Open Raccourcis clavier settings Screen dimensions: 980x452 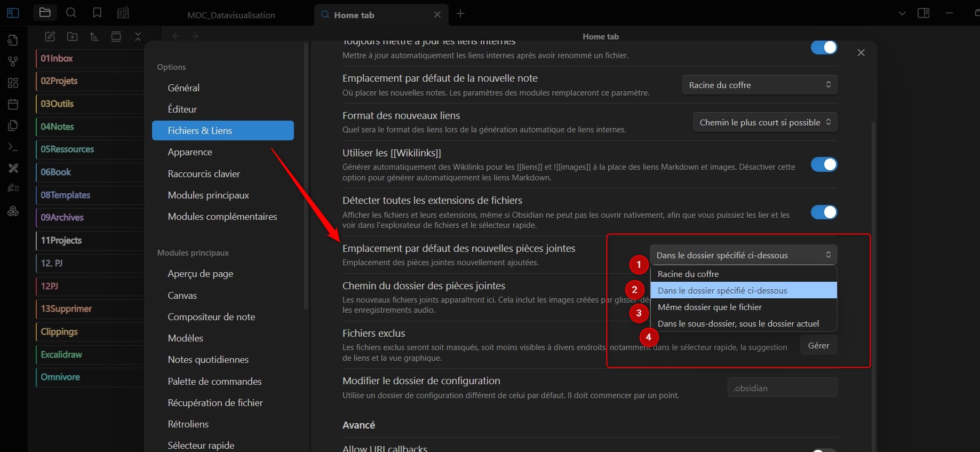[x=223, y=173]
